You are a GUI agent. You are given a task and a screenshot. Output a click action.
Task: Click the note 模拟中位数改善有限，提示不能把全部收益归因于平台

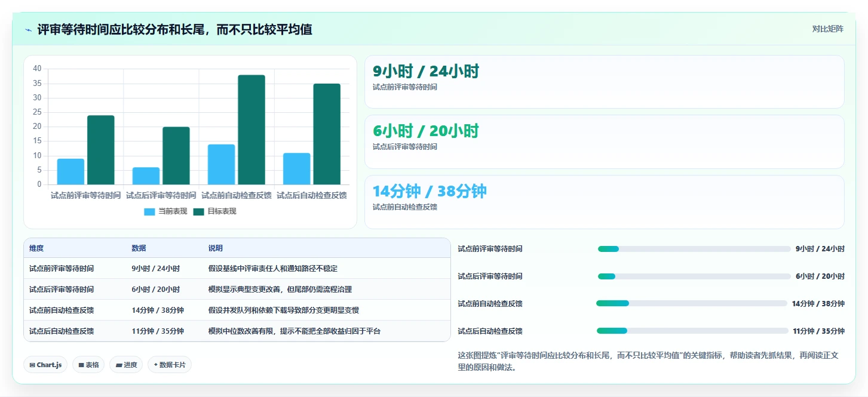coord(295,331)
